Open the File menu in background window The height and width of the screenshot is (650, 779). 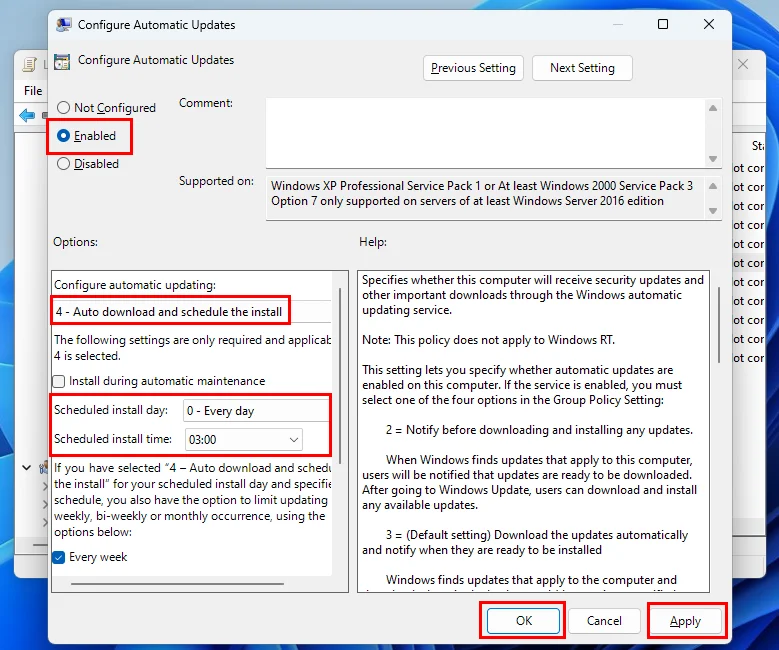(x=33, y=90)
